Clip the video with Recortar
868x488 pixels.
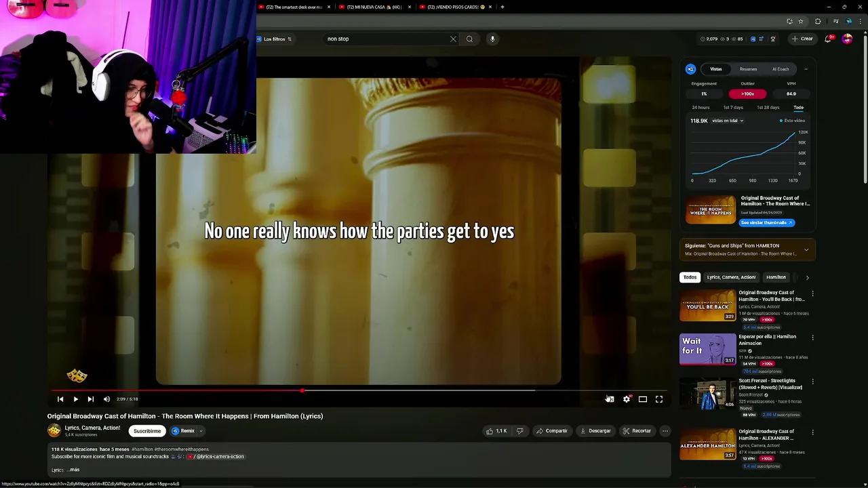pos(637,431)
